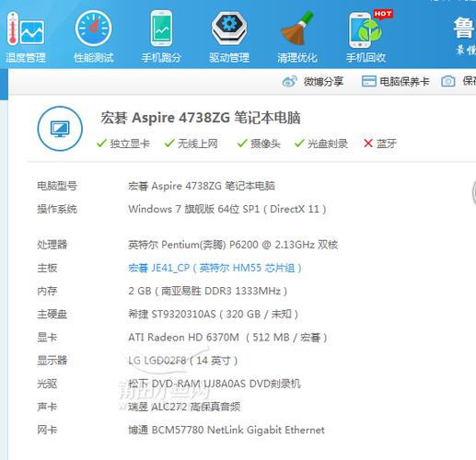Click the green check beside 独立显卡
This screenshot has height=460, width=476.
pos(101,143)
